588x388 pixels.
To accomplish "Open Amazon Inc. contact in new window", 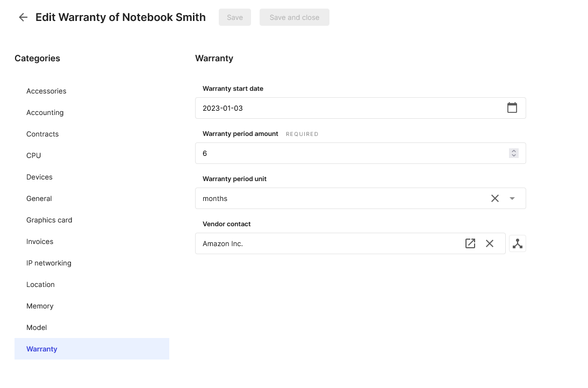I will pos(470,243).
